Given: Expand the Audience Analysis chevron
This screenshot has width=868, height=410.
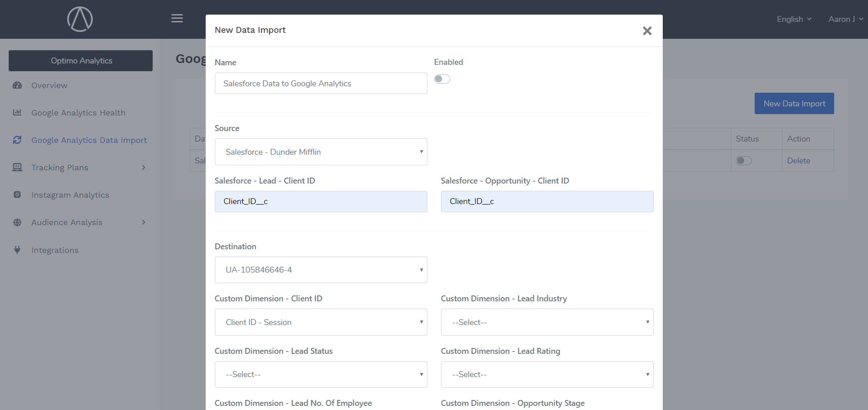Looking at the screenshot, I should tap(144, 222).
